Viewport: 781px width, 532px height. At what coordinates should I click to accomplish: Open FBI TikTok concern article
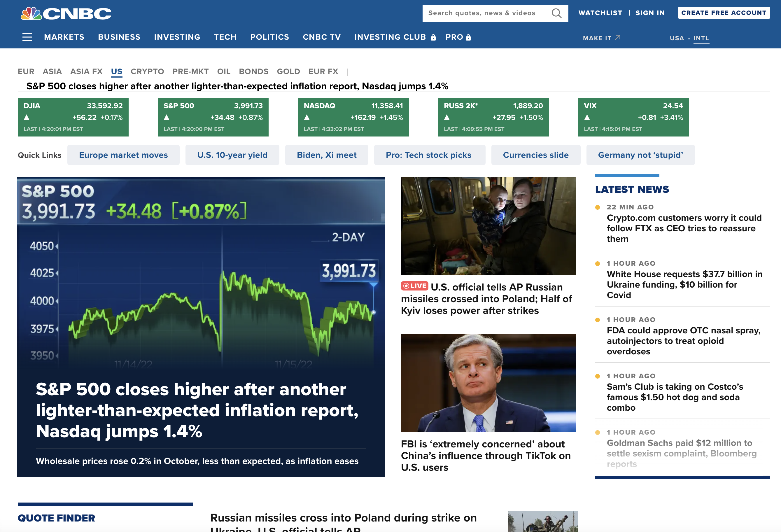point(486,456)
